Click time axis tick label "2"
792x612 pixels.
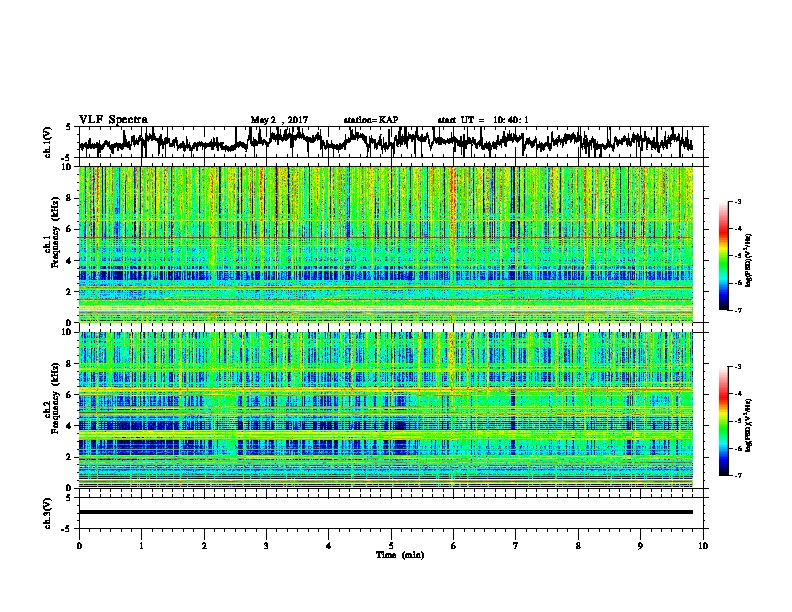click(x=204, y=545)
